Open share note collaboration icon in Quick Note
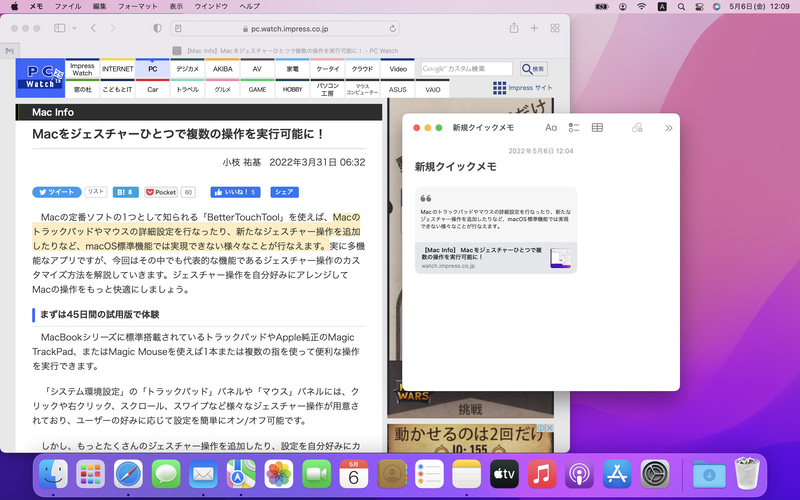800x500 pixels. pos(637,128)
